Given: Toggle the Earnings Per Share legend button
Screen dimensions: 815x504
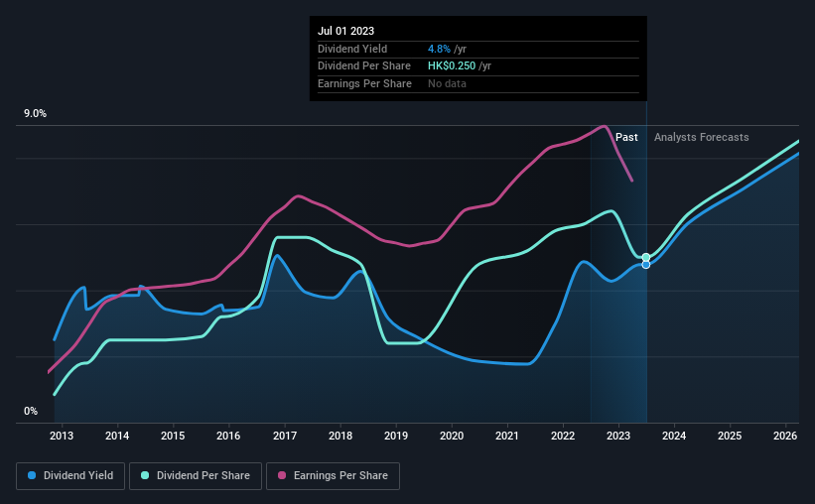Looking at the screenshot, I should [x=333, y=476].
